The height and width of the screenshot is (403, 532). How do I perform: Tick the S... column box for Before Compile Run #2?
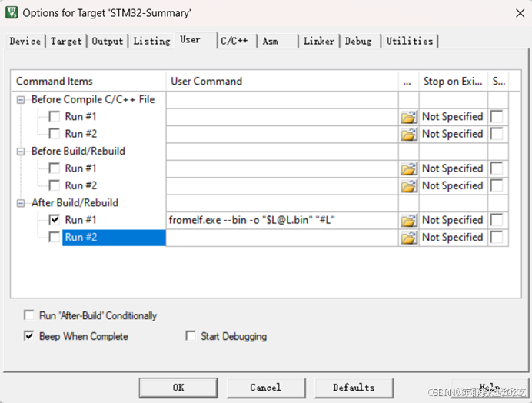(497, 134)
